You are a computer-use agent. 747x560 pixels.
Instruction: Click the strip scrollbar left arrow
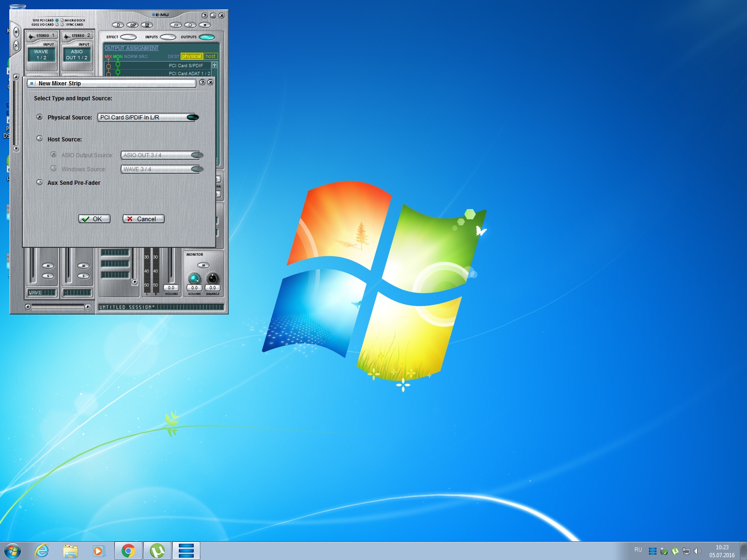28,307
